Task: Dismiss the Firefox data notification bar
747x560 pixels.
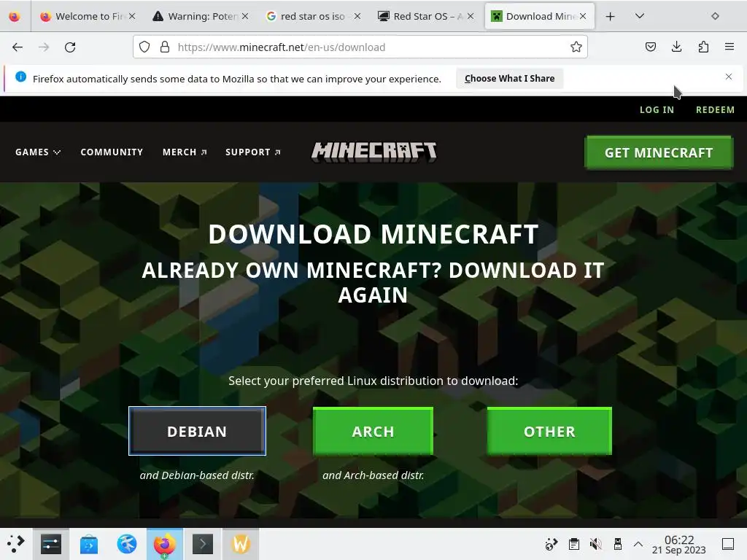Action: click(x=729, y=77)
